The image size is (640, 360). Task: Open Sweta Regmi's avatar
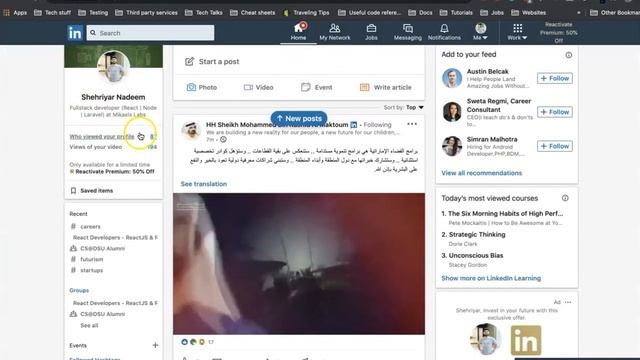click(452, 112)
